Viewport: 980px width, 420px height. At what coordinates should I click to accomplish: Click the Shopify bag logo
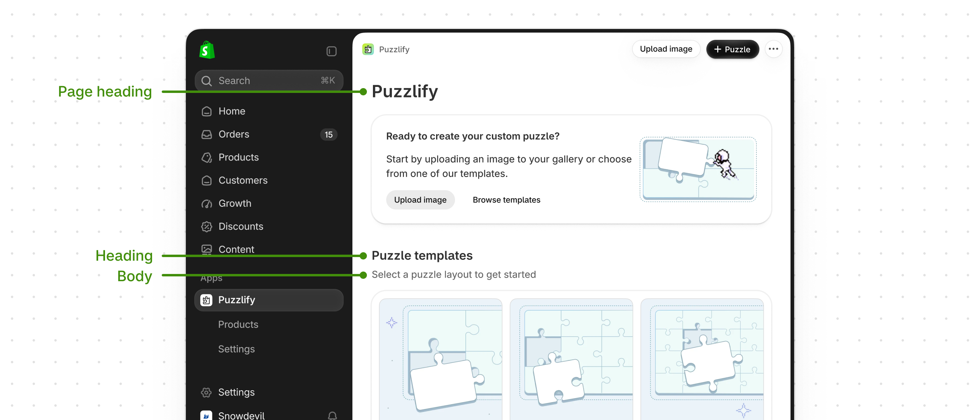coord(207,50)
